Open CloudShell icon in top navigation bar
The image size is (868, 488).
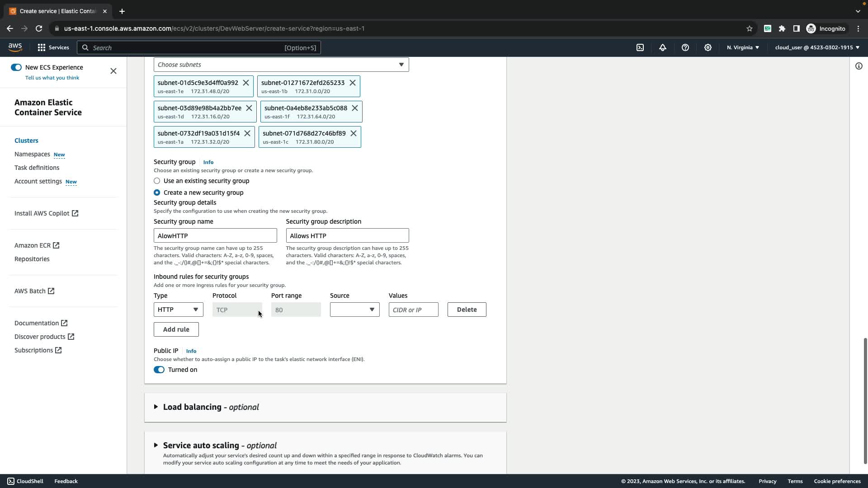pos(640,47)
